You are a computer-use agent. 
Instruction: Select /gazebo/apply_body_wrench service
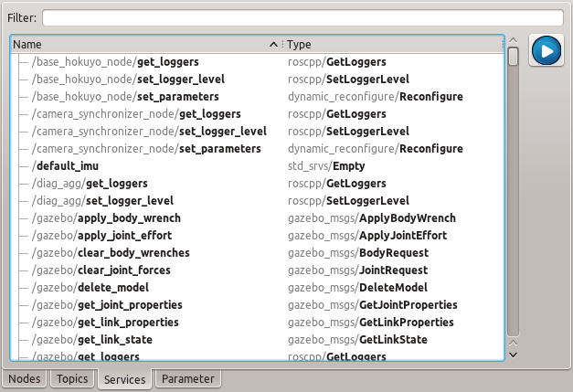[106, 218]
